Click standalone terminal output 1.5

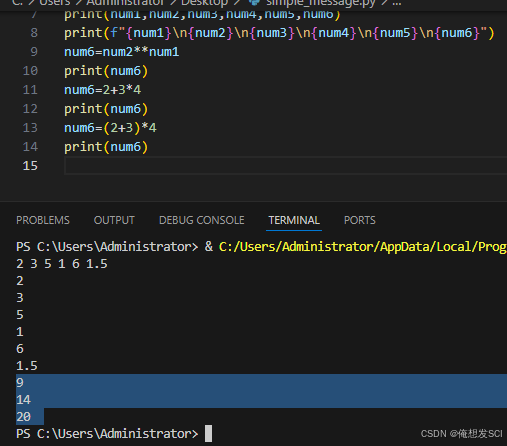coord(27,366)
